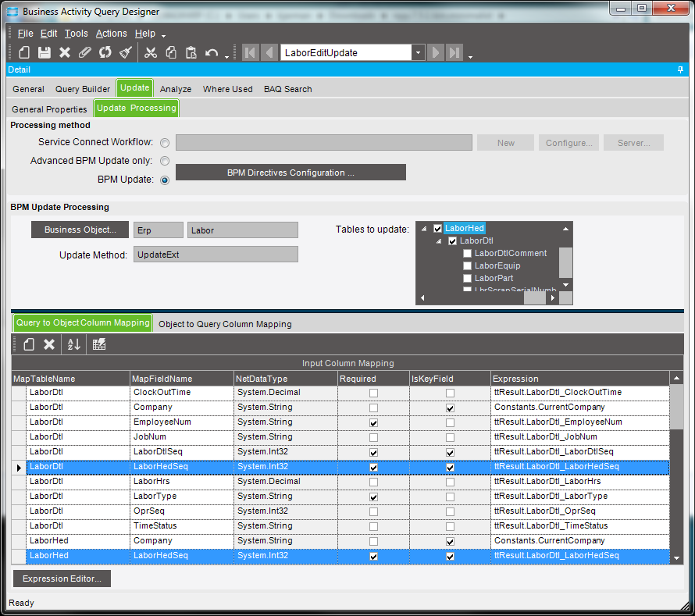Collapse the LaborDtl tree node
The image size is (695, 616).
pyautogui.click(x=439, y=241)
